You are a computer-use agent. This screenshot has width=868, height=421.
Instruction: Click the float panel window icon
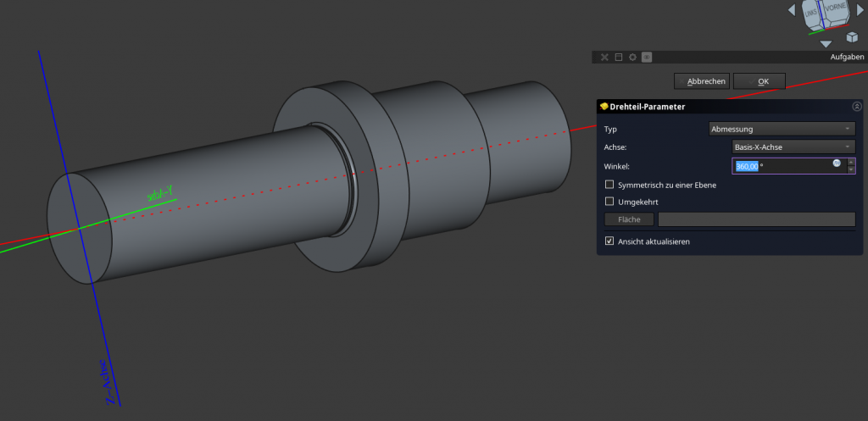[x=619, y=57]
